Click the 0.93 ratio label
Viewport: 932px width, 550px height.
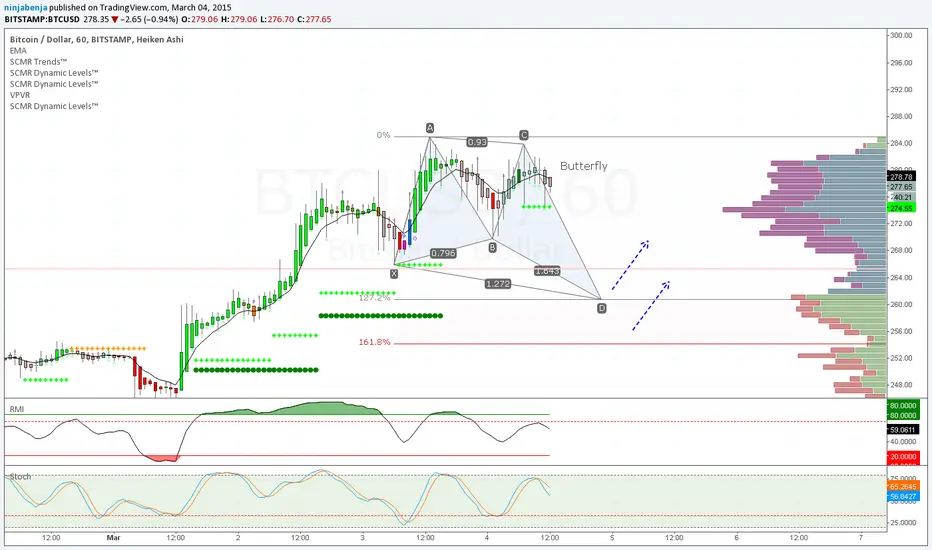(x=477, y=142)
